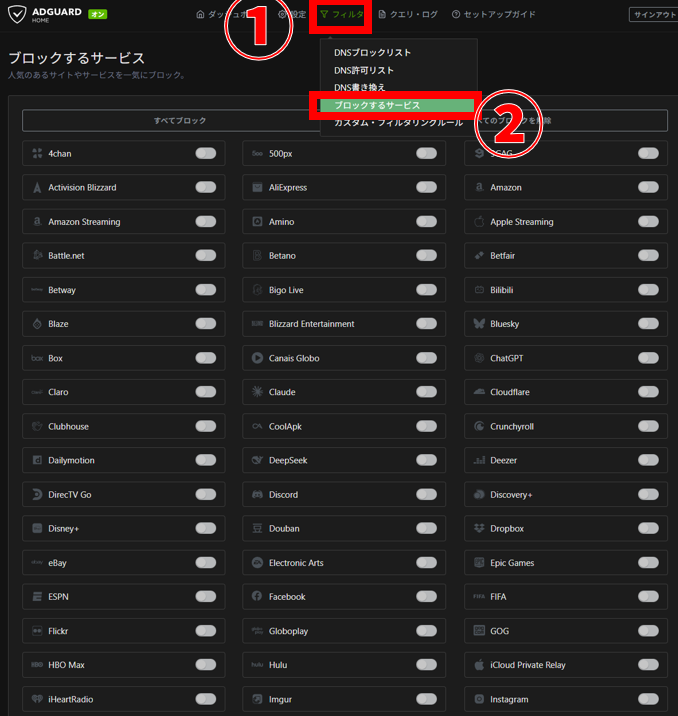Click the DirecTV Go service icon
The image size is (678, 716).
37,494
